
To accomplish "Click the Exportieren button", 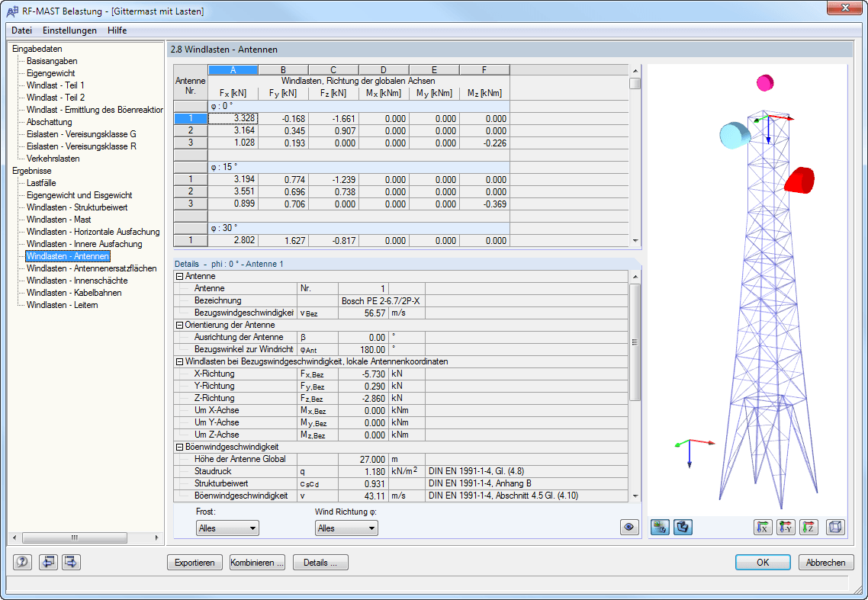I will click(194, 563).
